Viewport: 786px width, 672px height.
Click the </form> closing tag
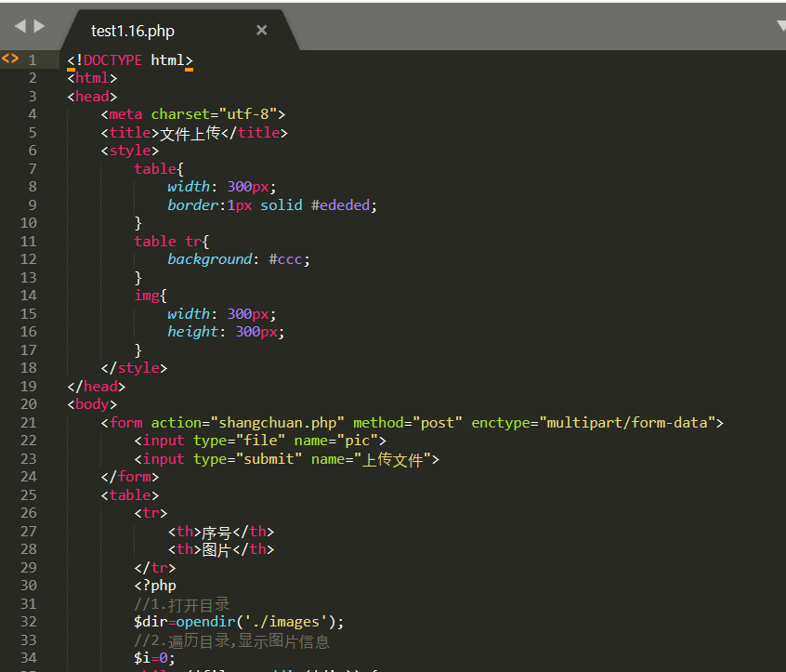(130, 477)
